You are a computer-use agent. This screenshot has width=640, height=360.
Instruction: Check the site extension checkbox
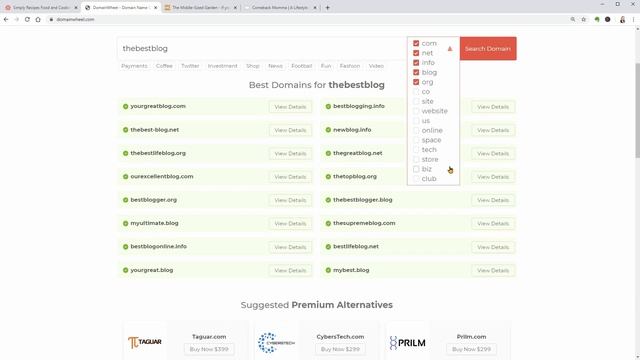[x=416, y=101]
